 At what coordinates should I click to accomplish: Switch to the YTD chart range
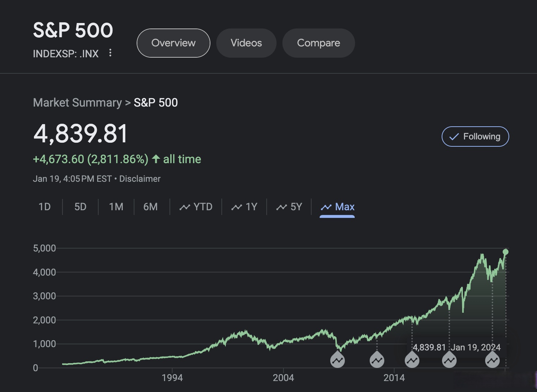pyautogui.click(x=196, y=207)
